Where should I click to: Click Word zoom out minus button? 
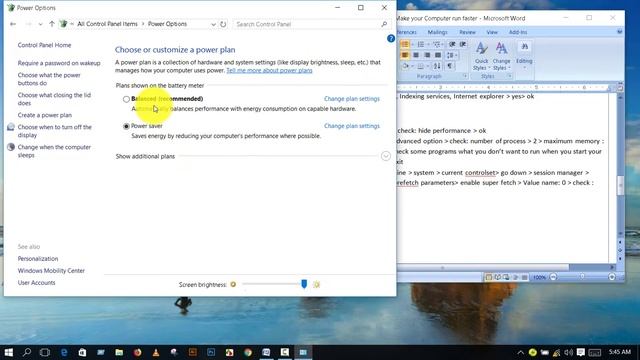[x=553, y=277]
